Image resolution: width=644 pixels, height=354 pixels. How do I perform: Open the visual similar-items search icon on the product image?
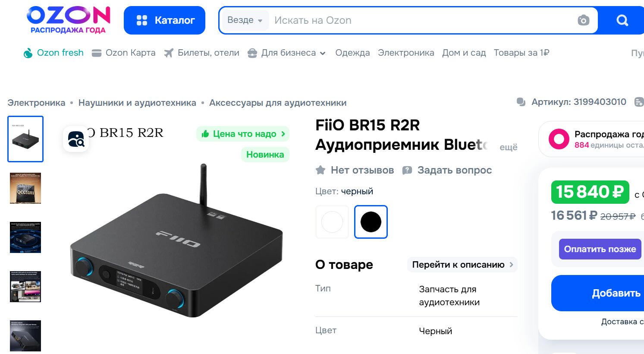click(x=76, y=139)
